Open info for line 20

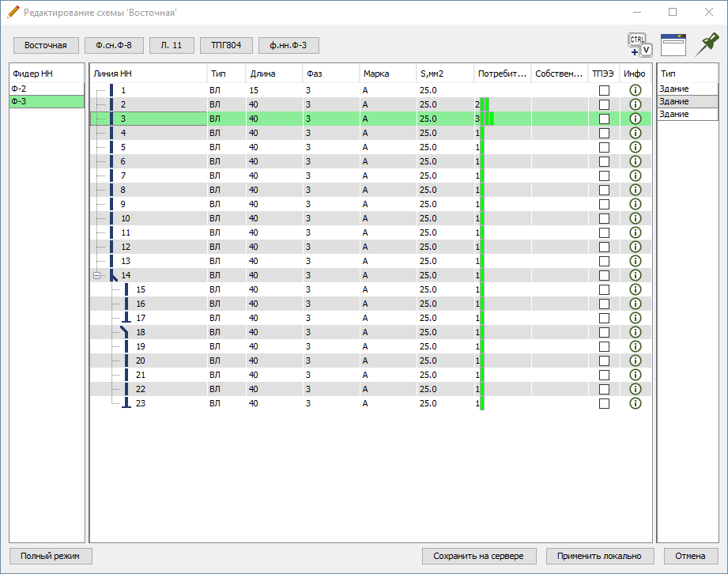[x=636, y=361]
